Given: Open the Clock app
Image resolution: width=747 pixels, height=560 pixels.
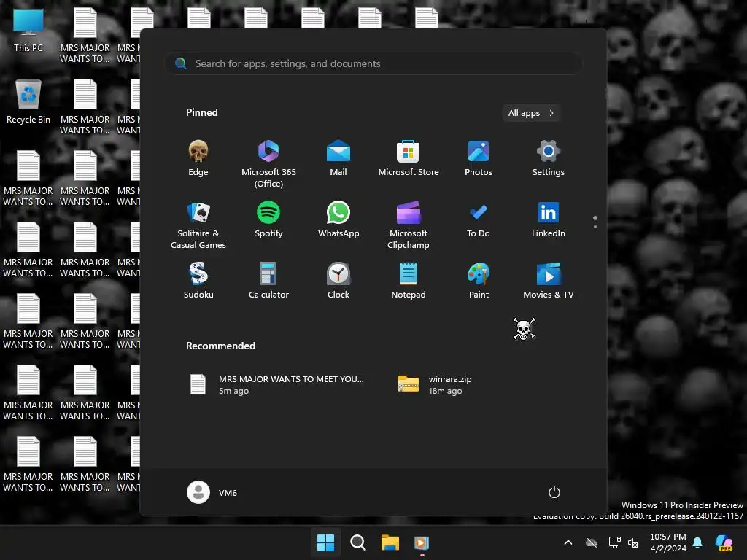Looking at the screenshot, I should coord(338,281).
